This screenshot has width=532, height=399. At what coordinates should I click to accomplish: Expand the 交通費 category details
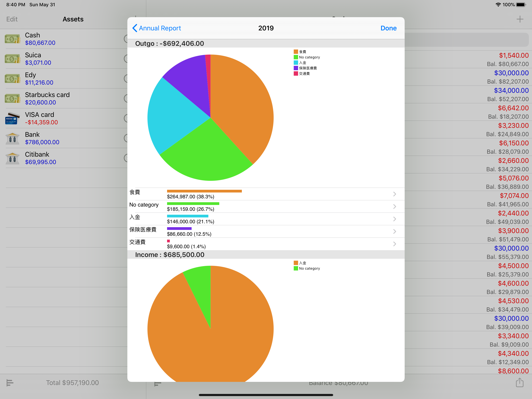(395, 244)
